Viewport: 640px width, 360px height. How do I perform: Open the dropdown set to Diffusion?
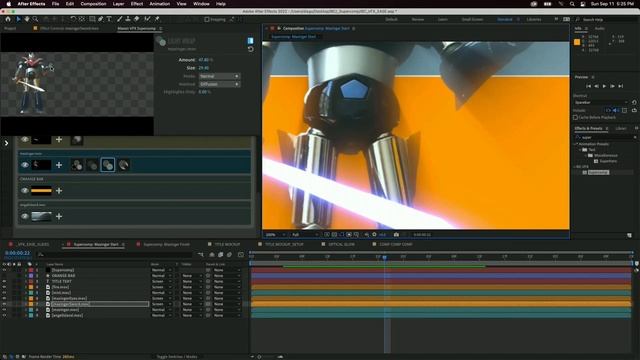(x=219, y=84)
